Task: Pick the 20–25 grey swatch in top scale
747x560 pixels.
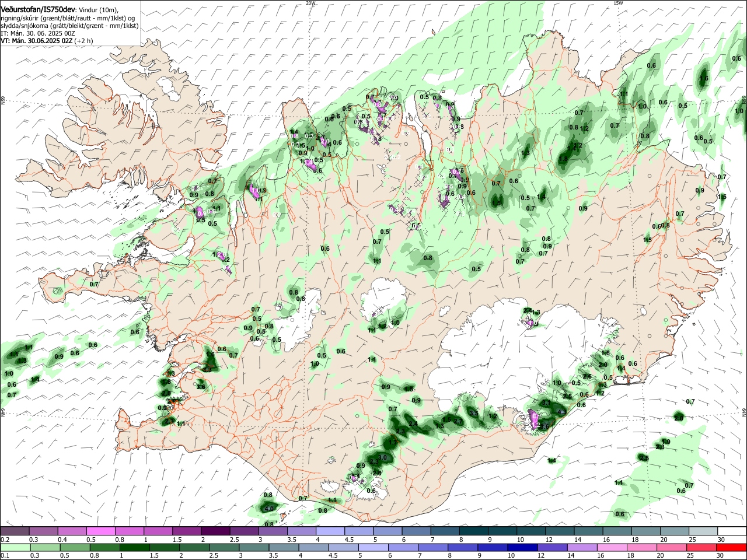Action: [x=675, y=531]
